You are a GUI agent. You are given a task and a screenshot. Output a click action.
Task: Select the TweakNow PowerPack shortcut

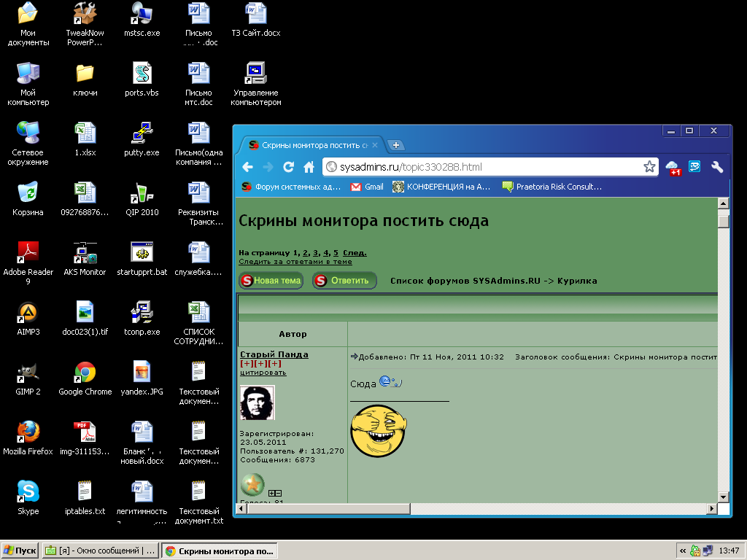coord(85,24)
